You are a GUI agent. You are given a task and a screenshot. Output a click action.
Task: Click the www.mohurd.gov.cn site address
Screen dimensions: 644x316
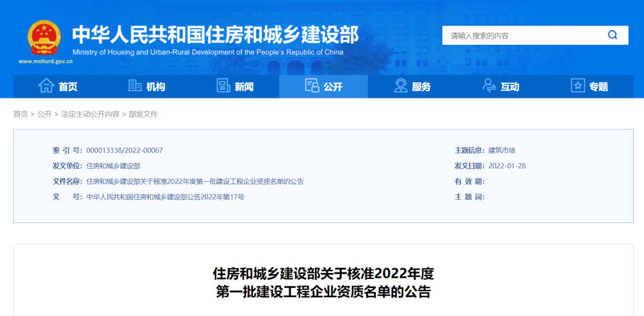45,61
